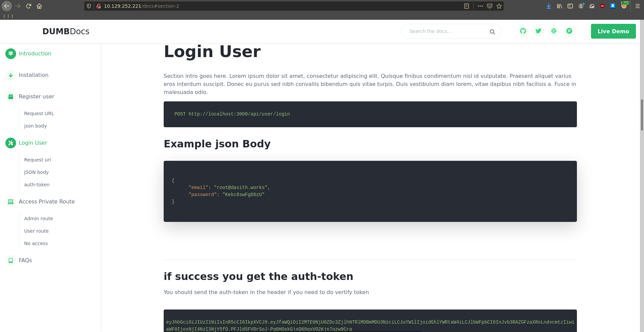Open the Admin route sidebar link
The width and height of the screenshot is (644, 332).
click(x=39, y=219)
